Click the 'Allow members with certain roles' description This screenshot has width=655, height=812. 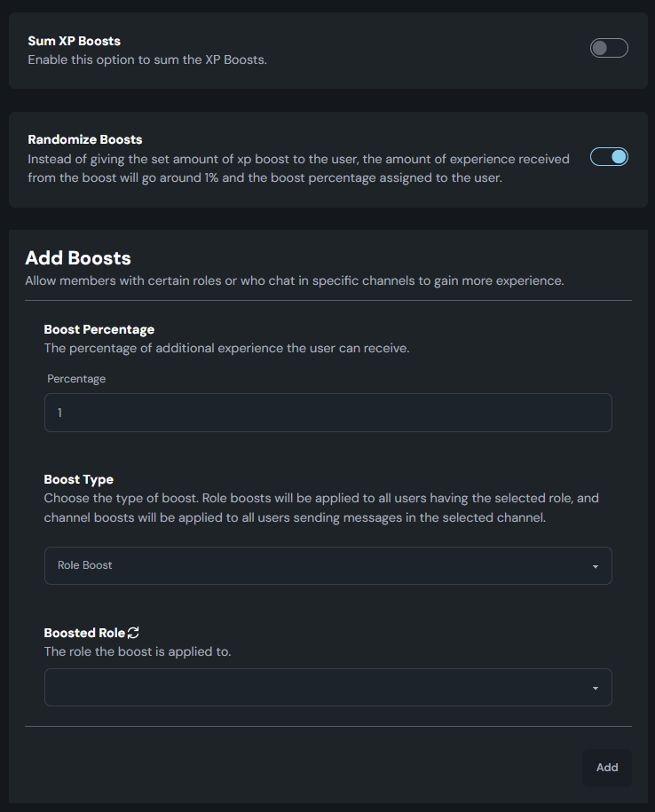pos(295,280)
